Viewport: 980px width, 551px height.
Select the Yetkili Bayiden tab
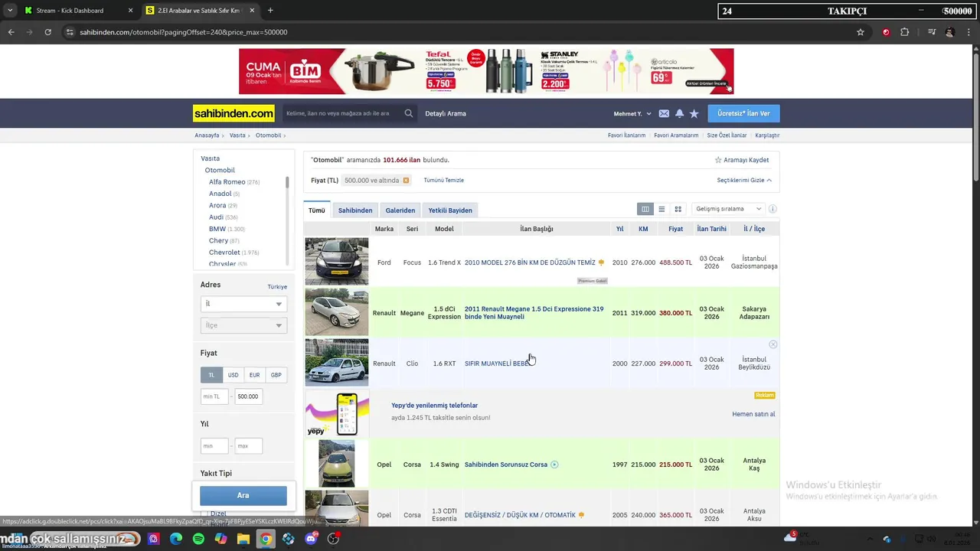[450, 210]
